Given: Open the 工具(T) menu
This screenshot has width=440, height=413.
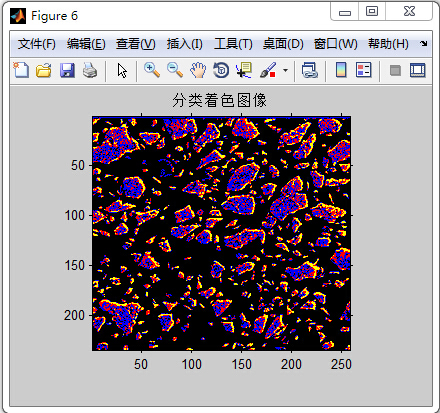Looking at the screenshot, I should (x=233, y=44).
